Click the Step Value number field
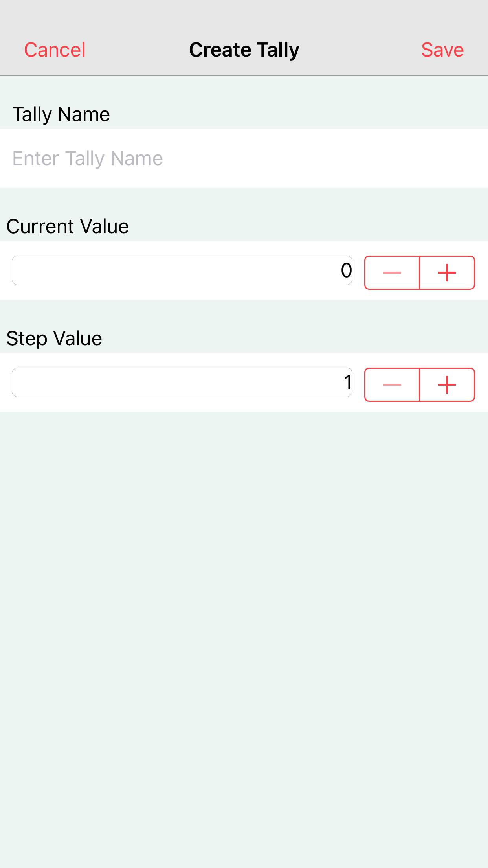This screenshot has width=488, height=868. pyautogui.click(x=182, y=383)
